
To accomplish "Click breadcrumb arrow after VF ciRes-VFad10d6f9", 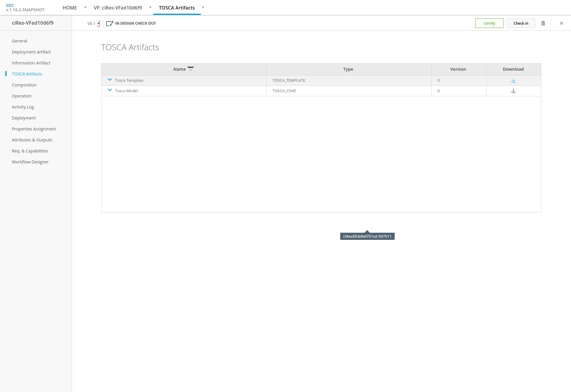I will (x=150, y=7).
